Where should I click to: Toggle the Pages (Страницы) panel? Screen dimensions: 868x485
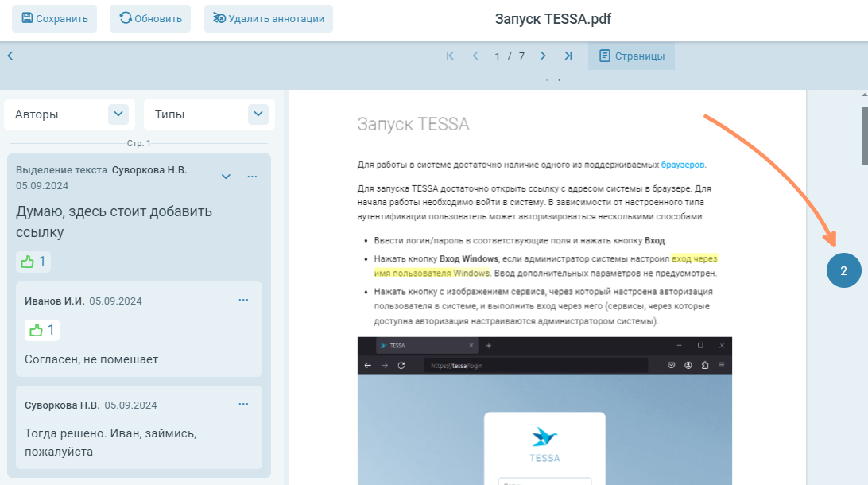coord(631,56)
